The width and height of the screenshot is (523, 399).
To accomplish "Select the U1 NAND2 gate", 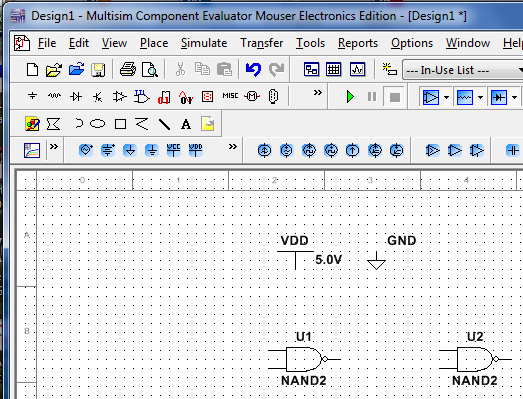I will [x=304, y=359].
